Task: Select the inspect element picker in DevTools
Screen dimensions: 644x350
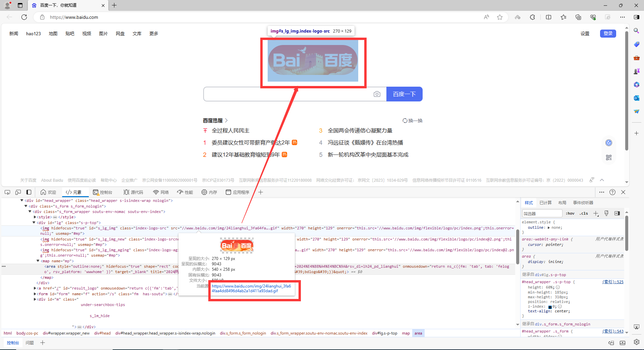Action: pos(7,192)
